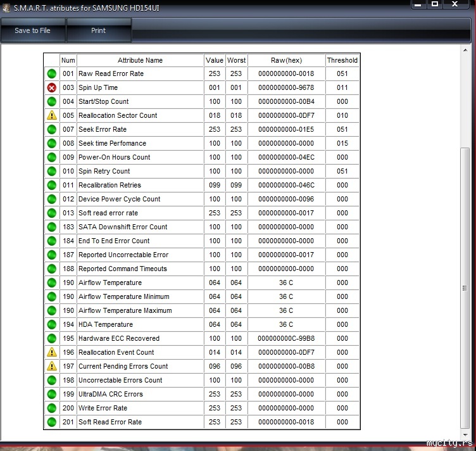Click the green status icon for Reported Uncorrectable Error
This screenshot has height=451, width=476.
click(52, 255)
